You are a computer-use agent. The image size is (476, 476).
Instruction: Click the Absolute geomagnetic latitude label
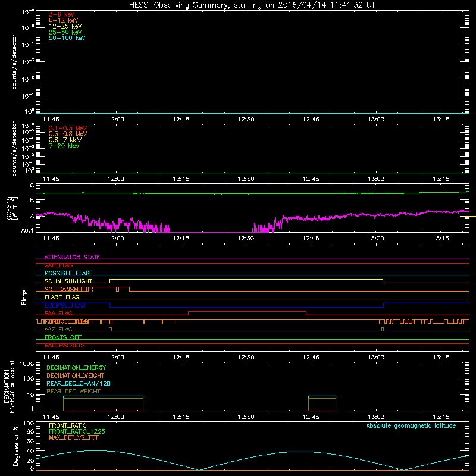pos(411,426)
